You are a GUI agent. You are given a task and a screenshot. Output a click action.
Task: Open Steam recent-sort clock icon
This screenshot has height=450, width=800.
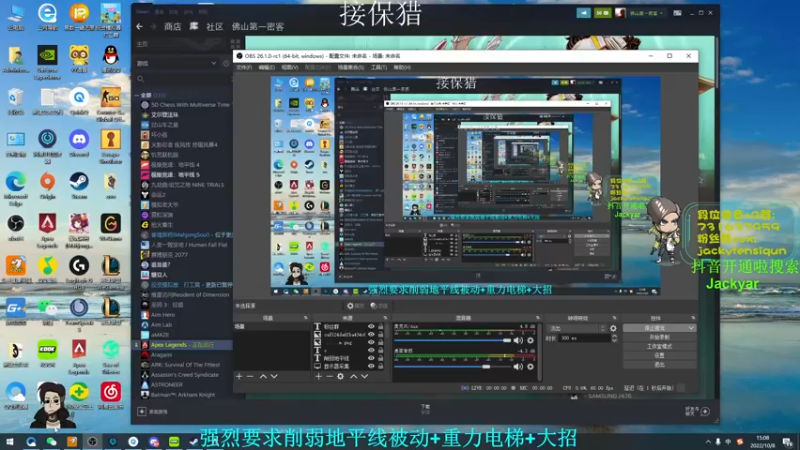click(227, 63)
